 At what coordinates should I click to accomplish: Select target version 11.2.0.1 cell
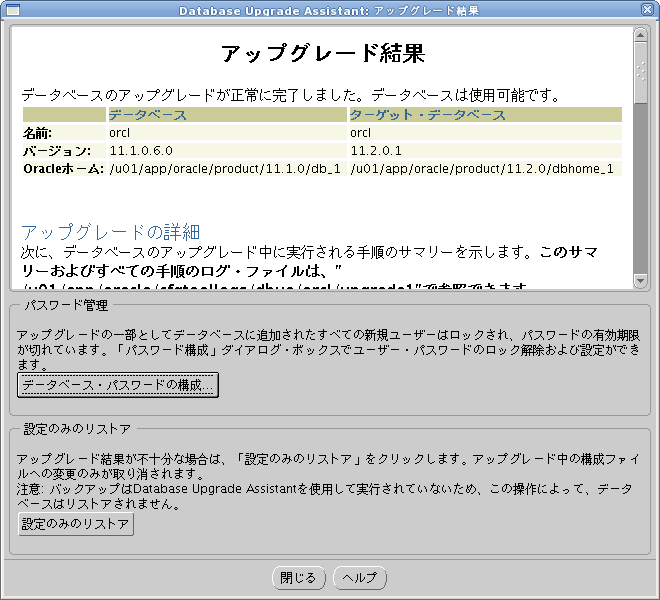click(x=485, y=151)
